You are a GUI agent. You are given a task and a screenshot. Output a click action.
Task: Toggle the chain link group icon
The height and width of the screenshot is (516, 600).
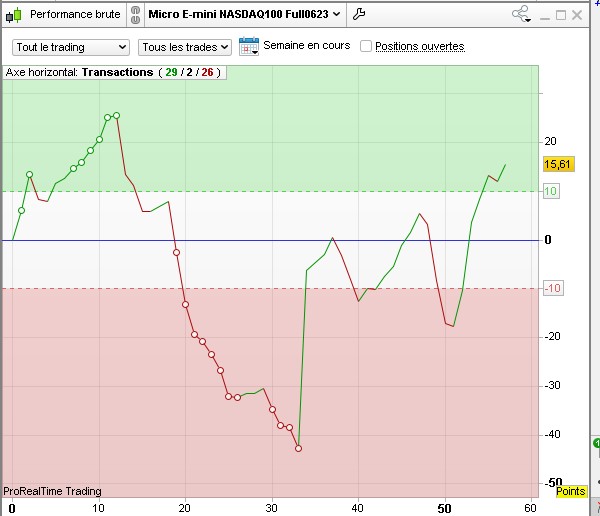click(135, 15)
